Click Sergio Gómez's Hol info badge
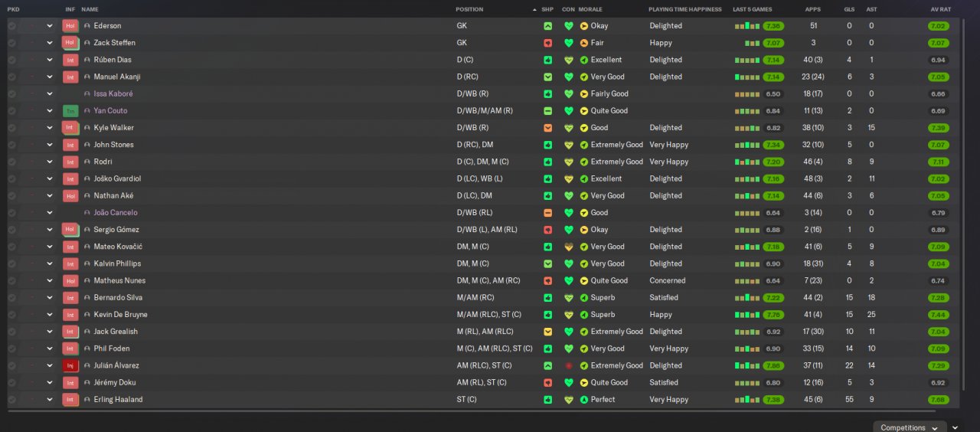The width and height of the screenshot is (980, 432). [x=70, y=230]
